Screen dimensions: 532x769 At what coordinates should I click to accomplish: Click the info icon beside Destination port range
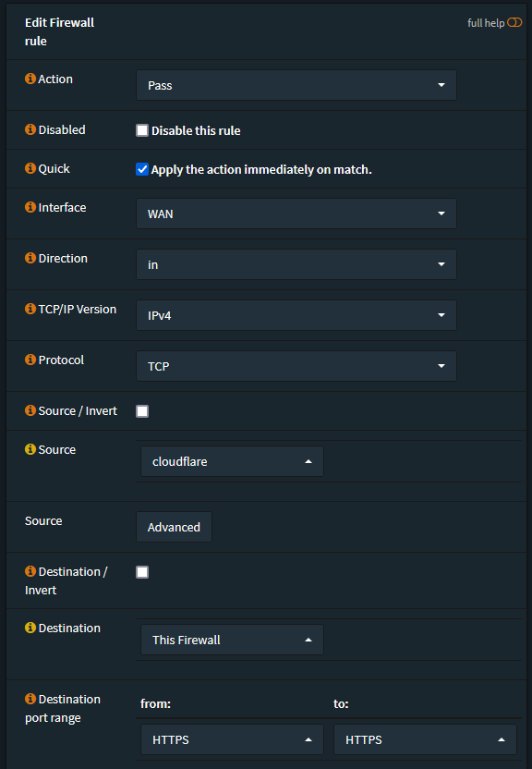(x=30, y=699)
